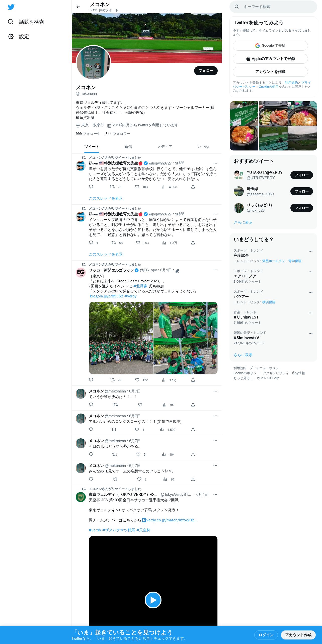
Task: Open options for #リア突WEST trend
Action: [310, 313]
